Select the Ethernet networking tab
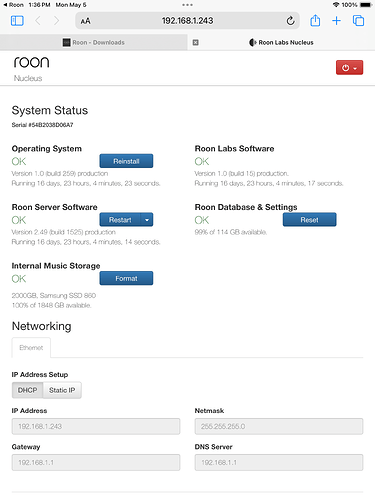 tap(31, 348)
